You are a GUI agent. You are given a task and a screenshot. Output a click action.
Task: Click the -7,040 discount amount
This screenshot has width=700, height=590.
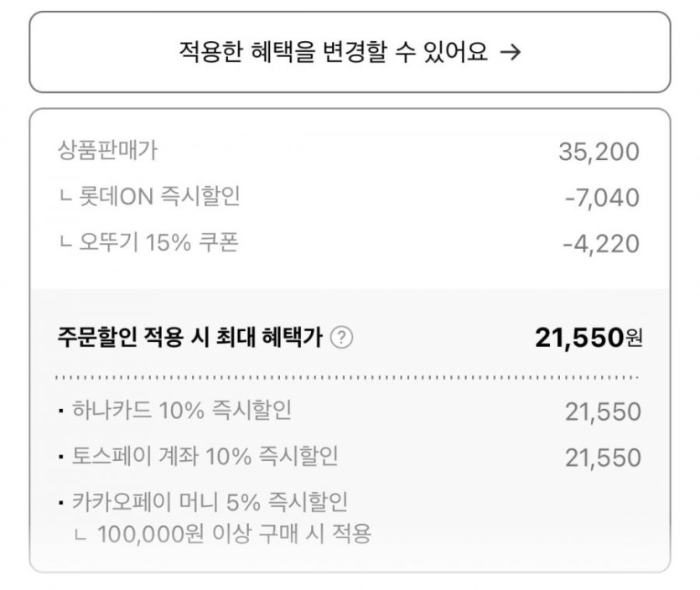coord(601,199)
